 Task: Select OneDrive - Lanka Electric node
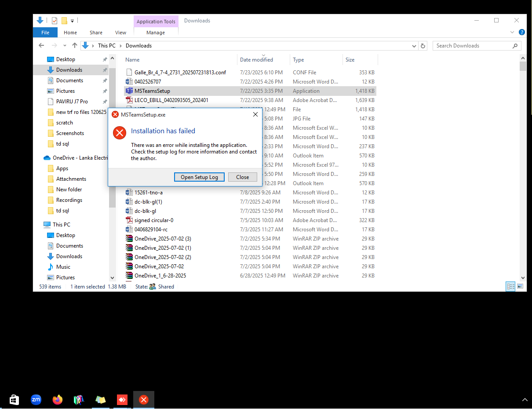click(76, 158)
